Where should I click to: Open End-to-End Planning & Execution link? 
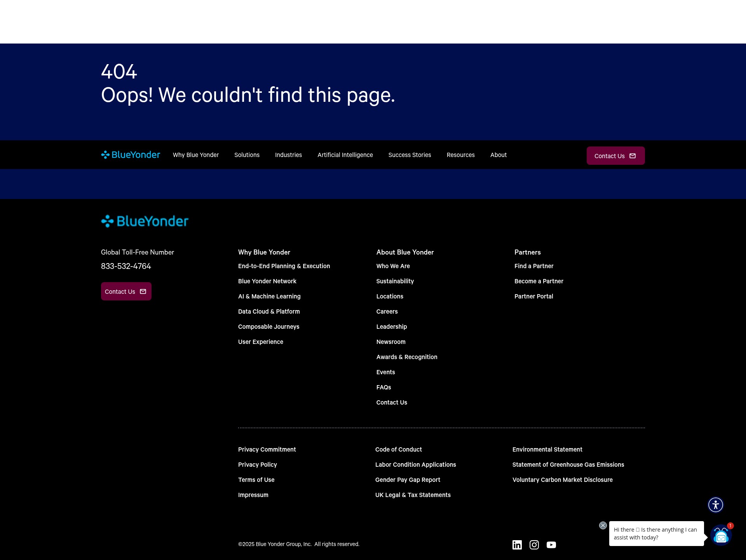point(284,266)
